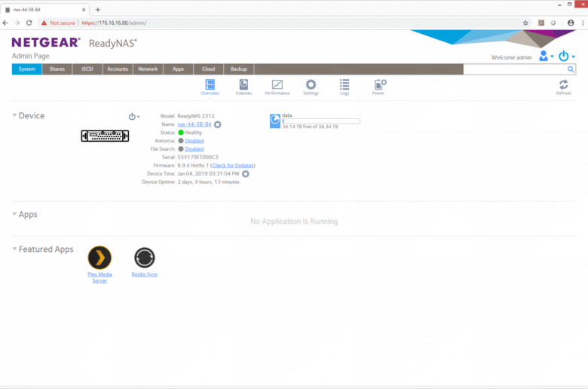
Task: Click the ReadyNAS rack device image
Action: [x=105, y=136]
